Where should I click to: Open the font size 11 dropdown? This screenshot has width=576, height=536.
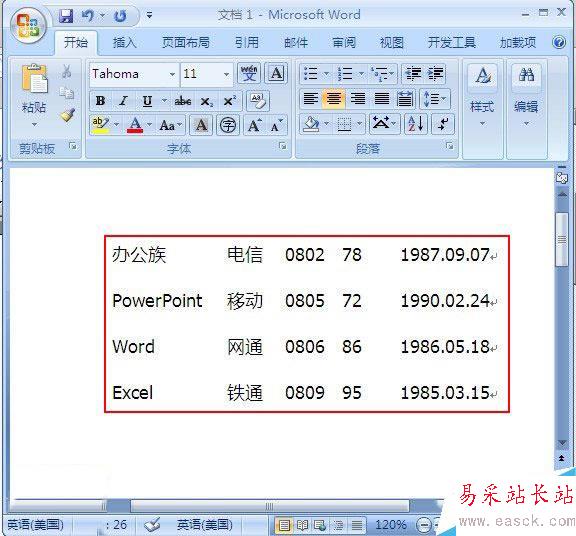tap(227, 75)
